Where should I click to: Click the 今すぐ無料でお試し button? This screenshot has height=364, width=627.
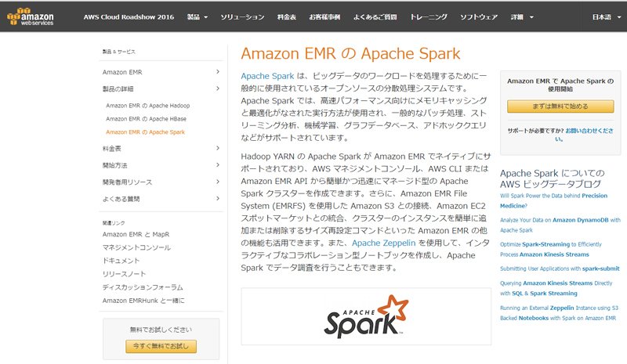click(x=161, y=346)
